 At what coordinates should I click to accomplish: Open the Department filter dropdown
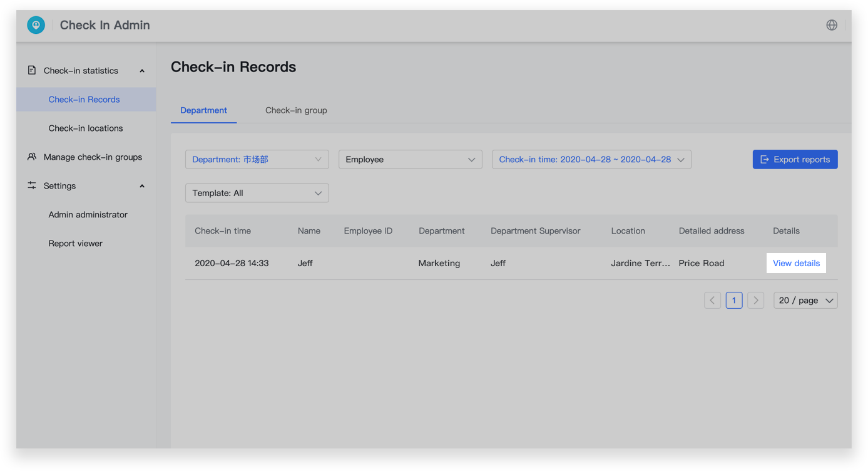[257, 160]
